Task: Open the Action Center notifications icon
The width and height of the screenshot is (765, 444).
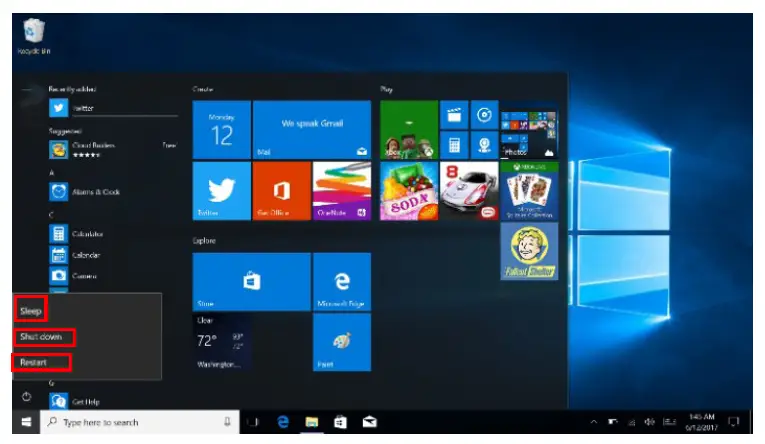Action: pyautogui.click(x=733, y=422)
